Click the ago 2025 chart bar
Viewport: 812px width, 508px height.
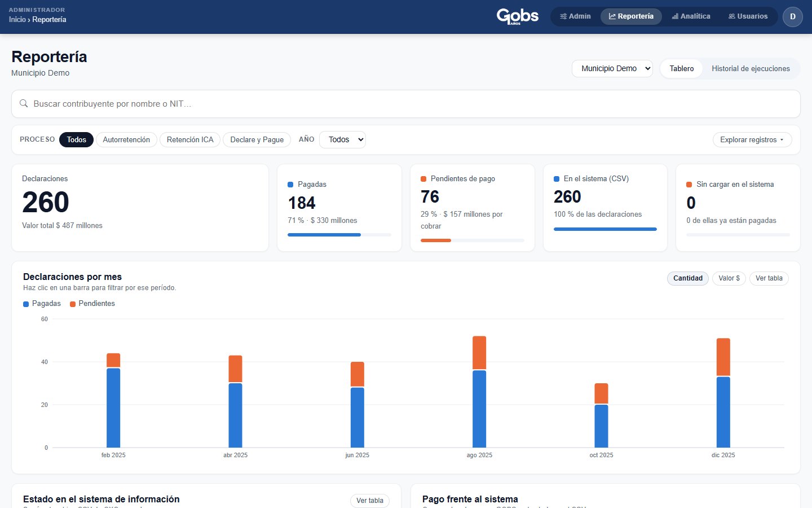479,392
